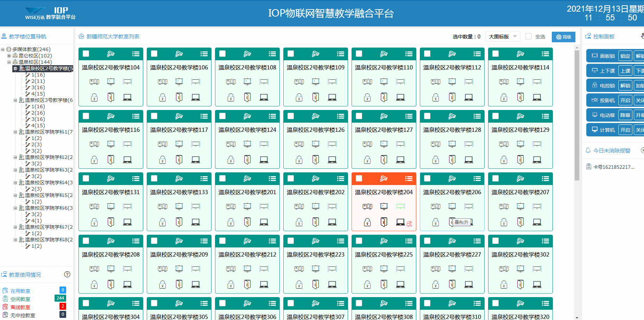Expand the 昆仑校区(102) tree node
The height and width of the screenshot is (320, 644).
point(9,56)
